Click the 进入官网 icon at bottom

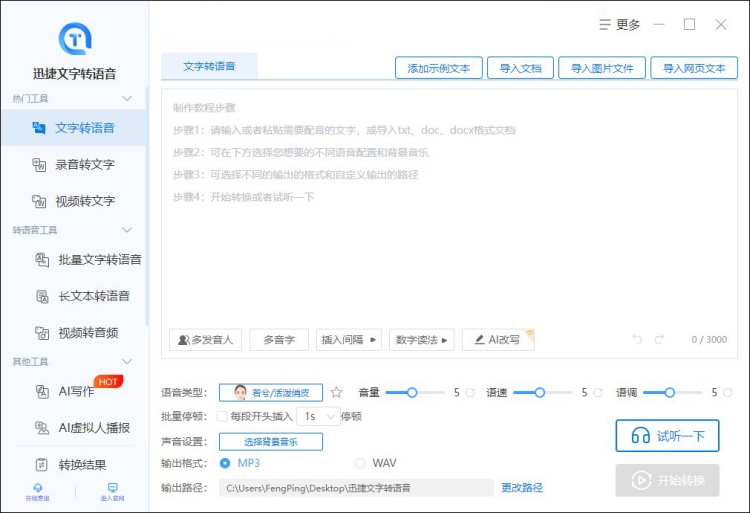pos(112,491)
